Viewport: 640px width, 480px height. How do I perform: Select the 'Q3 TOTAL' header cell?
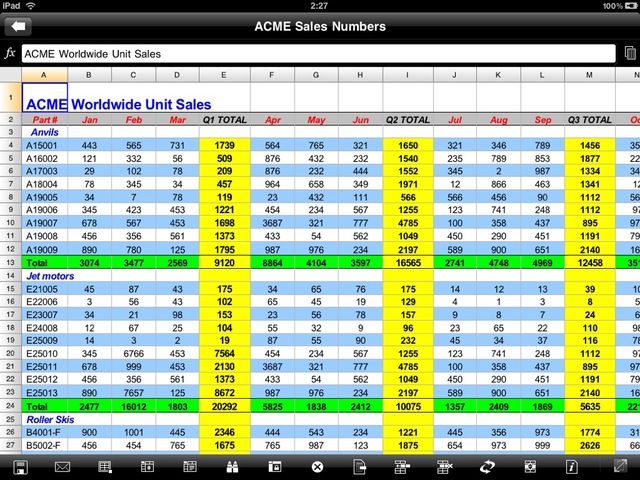(589, 120)
